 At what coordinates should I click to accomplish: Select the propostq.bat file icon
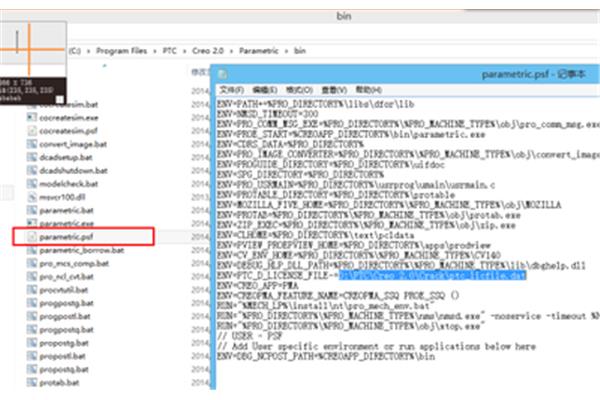[x=32, y=369]
